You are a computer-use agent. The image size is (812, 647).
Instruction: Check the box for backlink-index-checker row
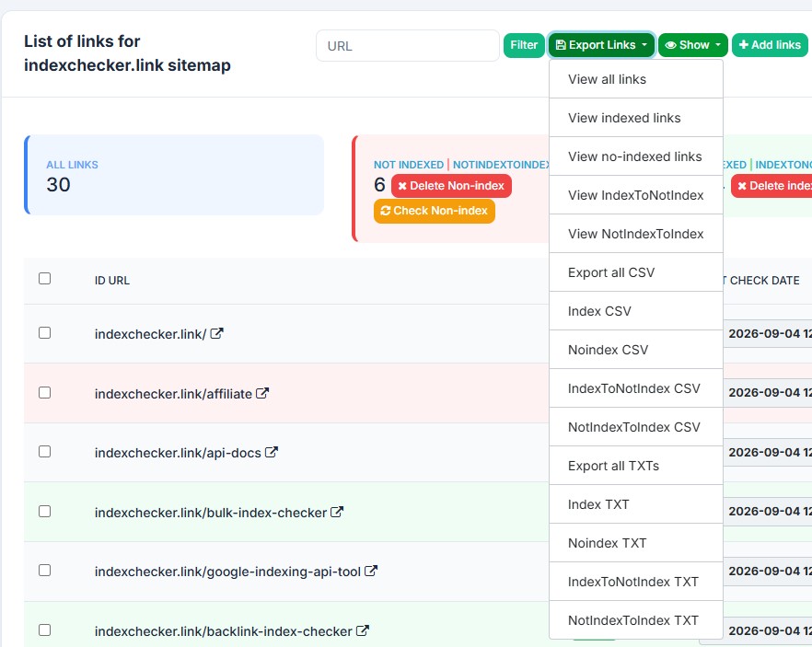click(x=44, y=630)
